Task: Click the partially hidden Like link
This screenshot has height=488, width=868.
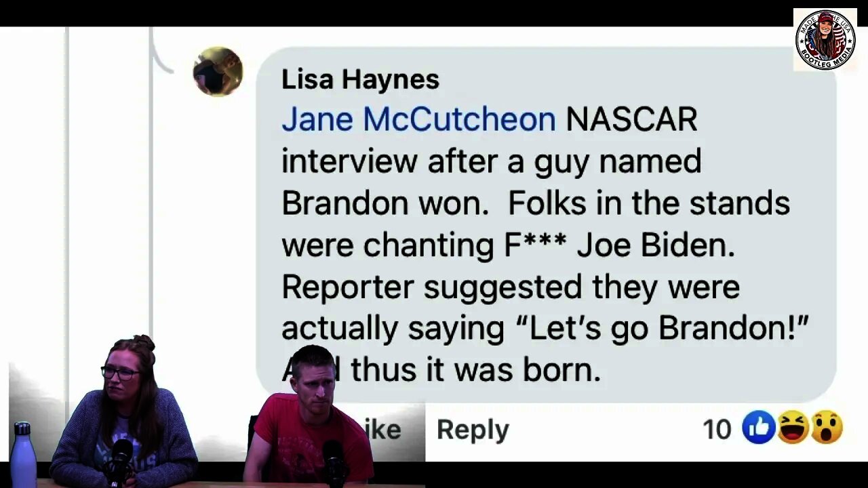Action: pos(384,430)
